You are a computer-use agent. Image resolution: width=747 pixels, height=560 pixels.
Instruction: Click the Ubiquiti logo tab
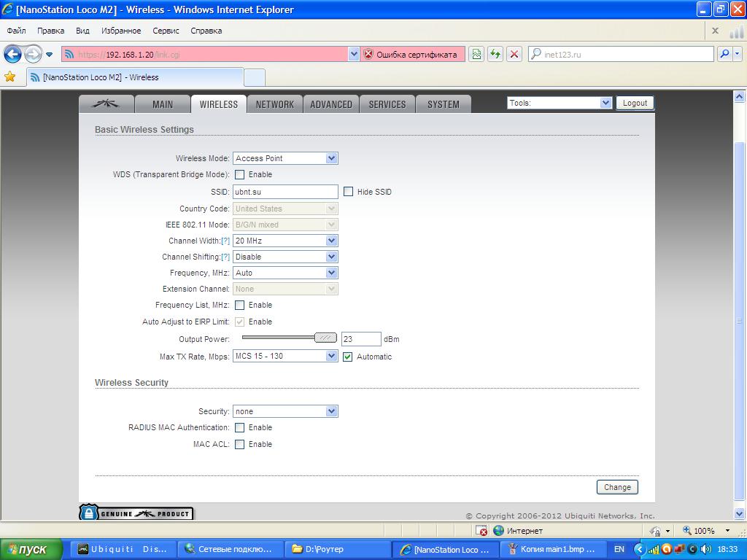[x=107, y=104]
